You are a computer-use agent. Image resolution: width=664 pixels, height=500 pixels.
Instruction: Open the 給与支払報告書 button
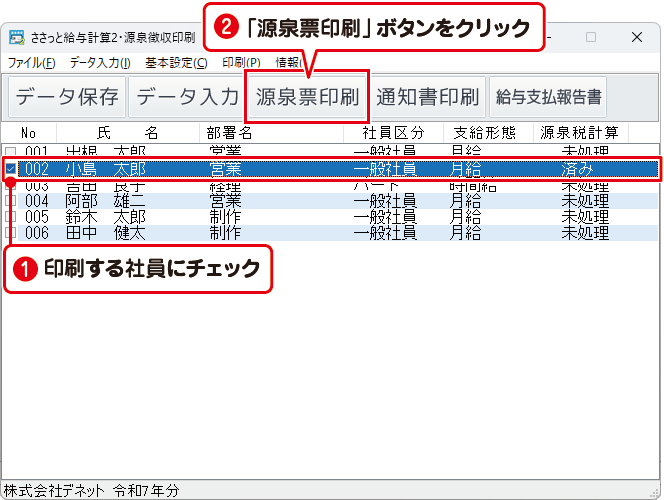[549, 97]
